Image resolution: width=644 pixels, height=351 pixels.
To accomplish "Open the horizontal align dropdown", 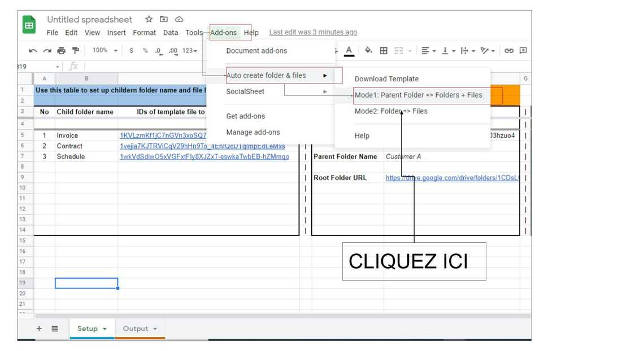I will point(429,51).
